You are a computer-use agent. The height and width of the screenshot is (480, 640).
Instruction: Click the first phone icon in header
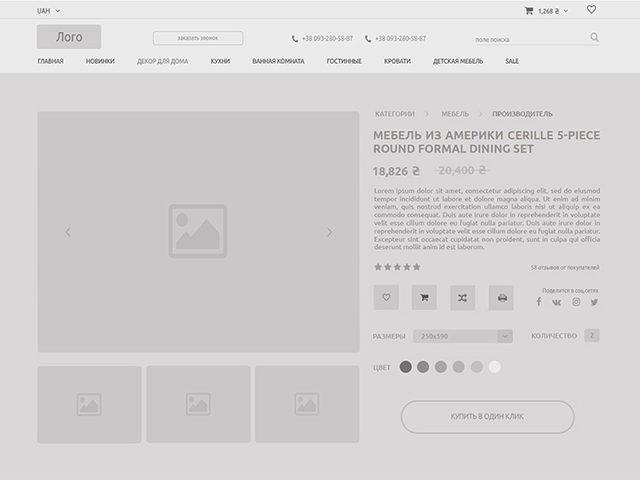click(295, 39)
